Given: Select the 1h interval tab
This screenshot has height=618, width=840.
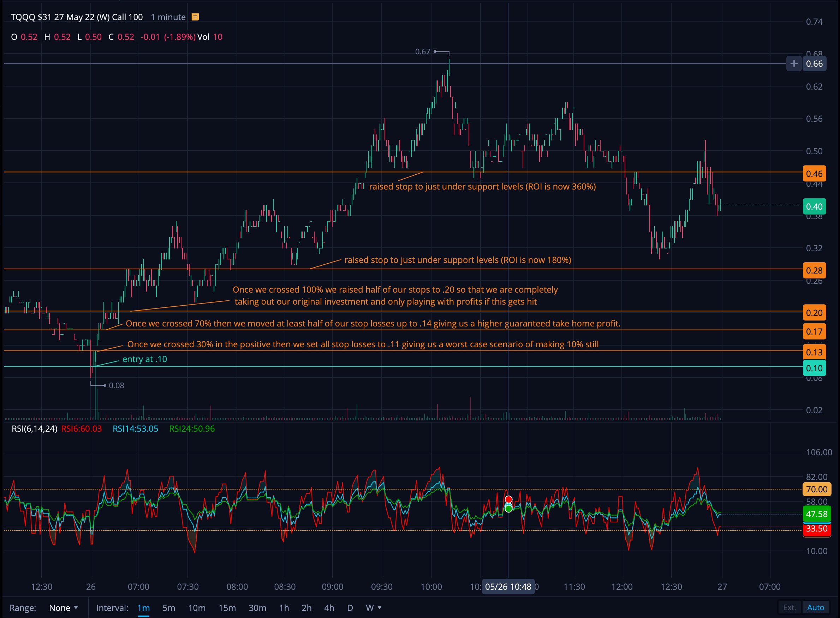Looking at the screenshot, I should click(x=284, y=608).
